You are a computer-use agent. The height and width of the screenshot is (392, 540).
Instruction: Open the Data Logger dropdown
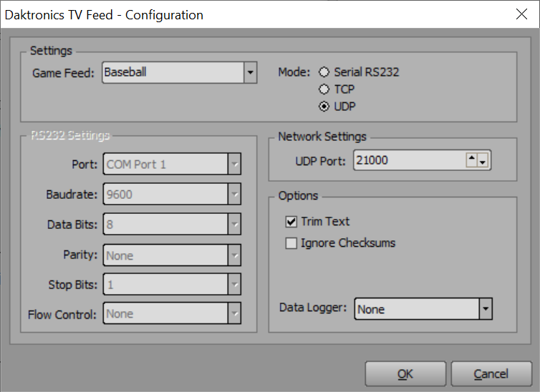pos(423,309)
